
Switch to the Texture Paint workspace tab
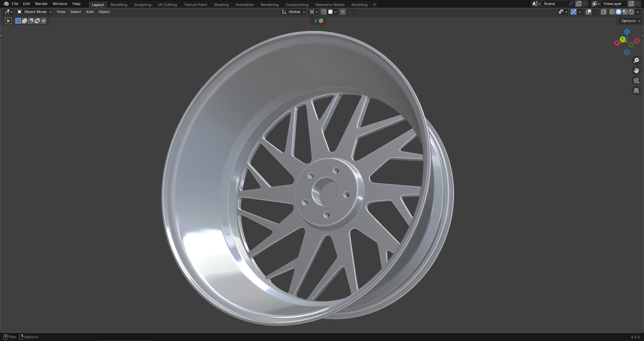click(196, 5)
